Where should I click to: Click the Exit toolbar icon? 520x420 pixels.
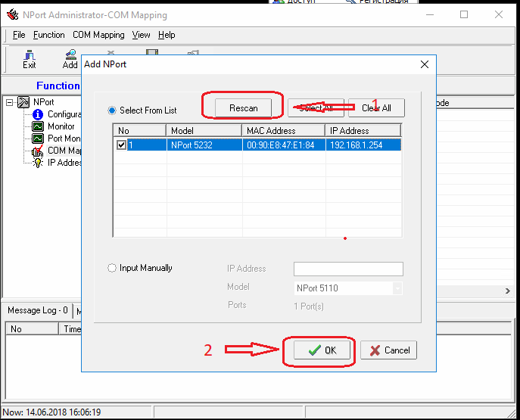[x=29, y=59]
